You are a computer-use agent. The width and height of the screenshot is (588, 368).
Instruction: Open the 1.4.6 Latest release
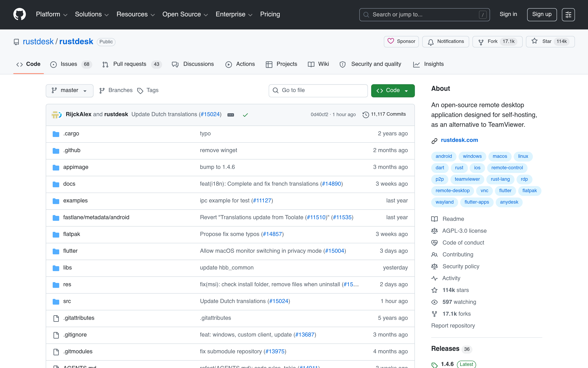[454, 364]
